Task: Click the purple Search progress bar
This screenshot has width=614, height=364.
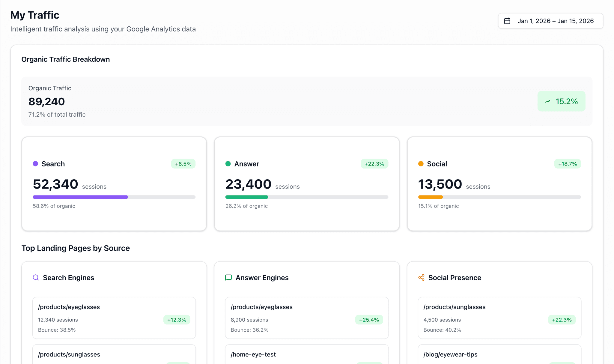Action: [80, 197]
